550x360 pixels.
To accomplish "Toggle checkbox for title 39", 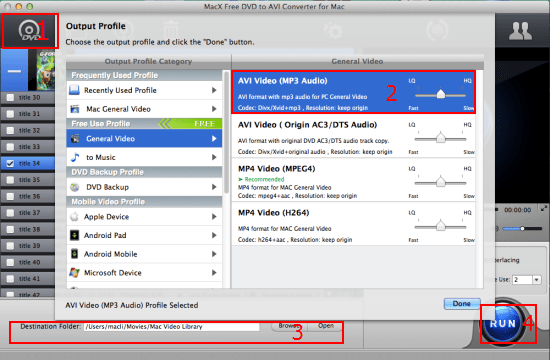I will tap(10, 246).
